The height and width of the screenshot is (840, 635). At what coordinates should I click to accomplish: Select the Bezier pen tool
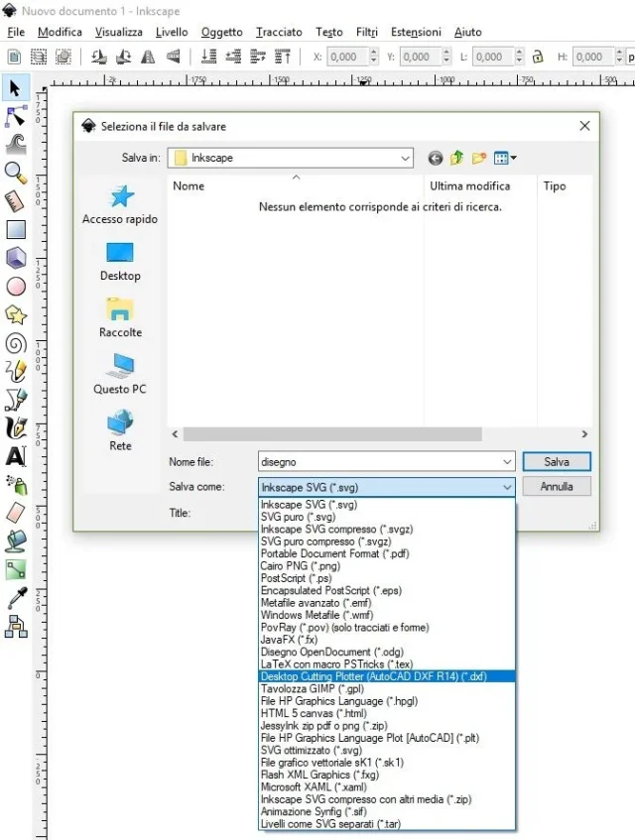pos(16,400)
